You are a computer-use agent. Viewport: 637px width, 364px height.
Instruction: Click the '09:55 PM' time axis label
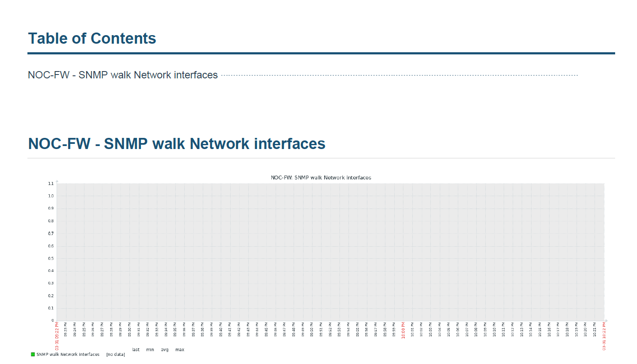click(358, 330)
